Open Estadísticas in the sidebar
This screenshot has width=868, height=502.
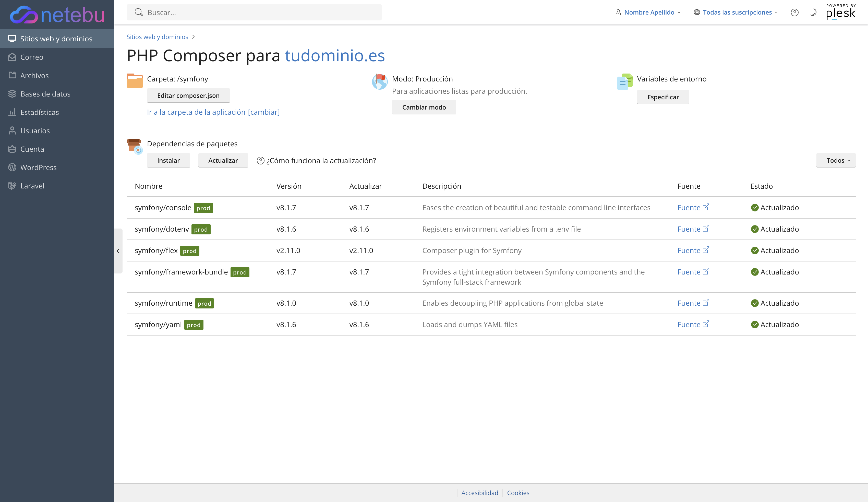[57, 112]
